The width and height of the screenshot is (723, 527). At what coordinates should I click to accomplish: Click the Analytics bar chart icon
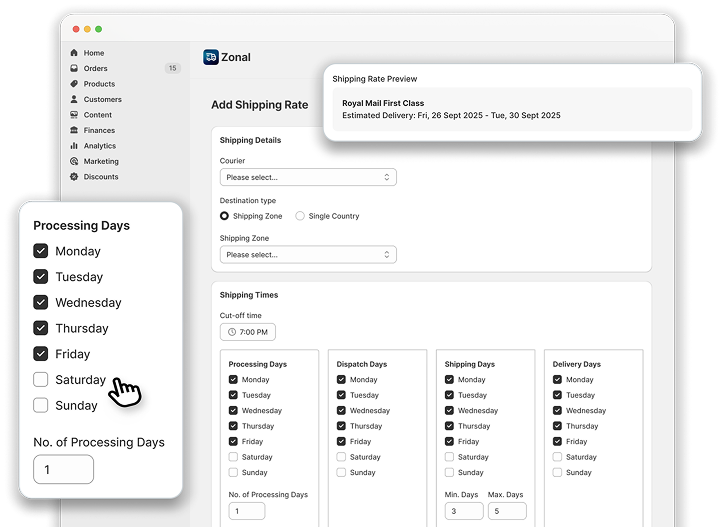74,146
